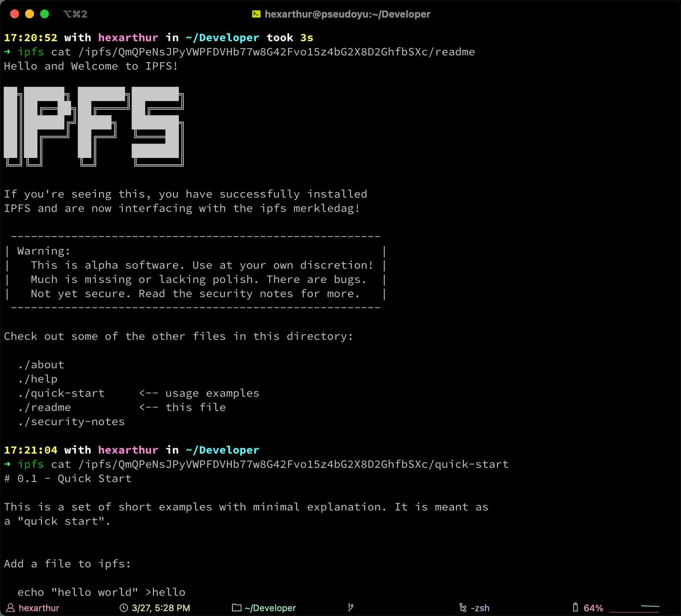The height and width of the screenshot is (616, 681).
Task: Click the clock icon in status bar
Action: [123, 607]
